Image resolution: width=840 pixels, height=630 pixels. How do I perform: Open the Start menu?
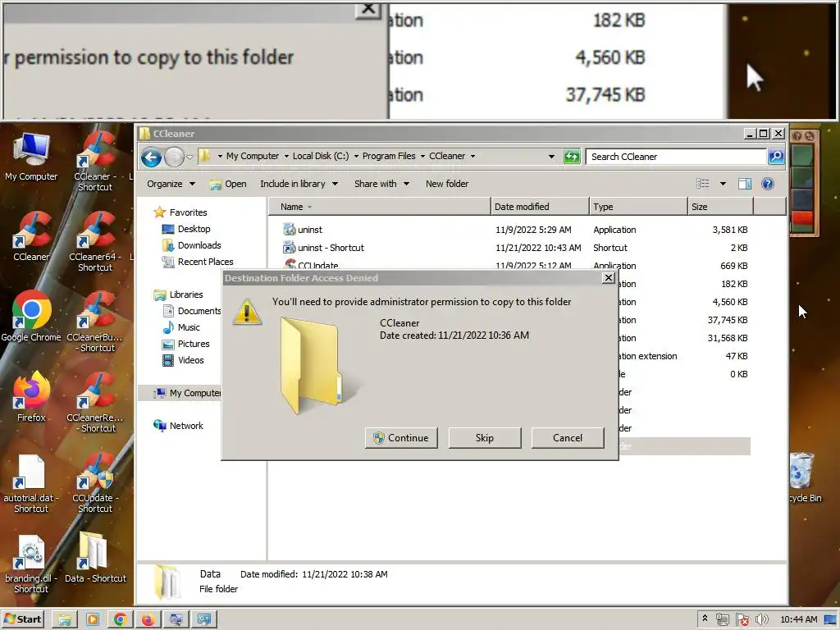coord(22,620)
